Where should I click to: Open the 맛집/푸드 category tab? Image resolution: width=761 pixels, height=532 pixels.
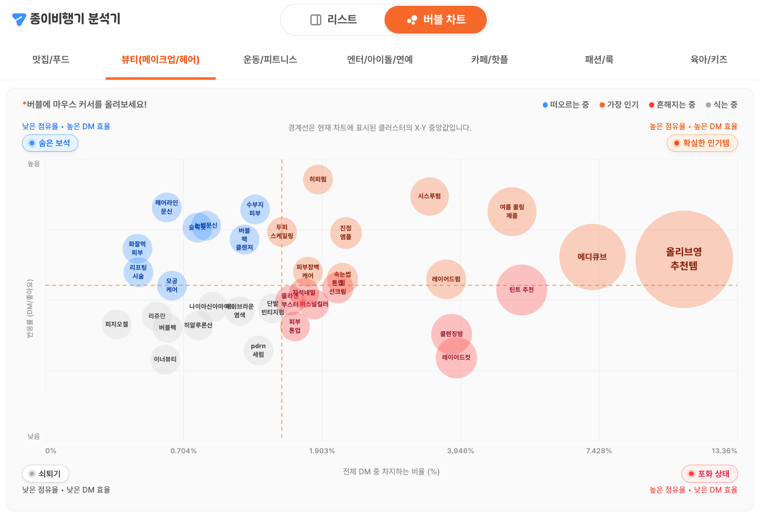pos(51,60)
